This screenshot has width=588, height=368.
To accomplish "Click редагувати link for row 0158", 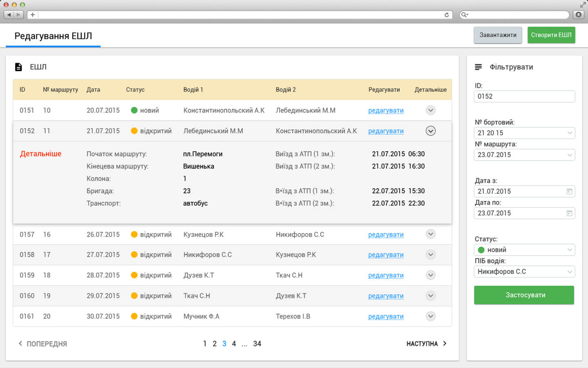I will (386, 255).
